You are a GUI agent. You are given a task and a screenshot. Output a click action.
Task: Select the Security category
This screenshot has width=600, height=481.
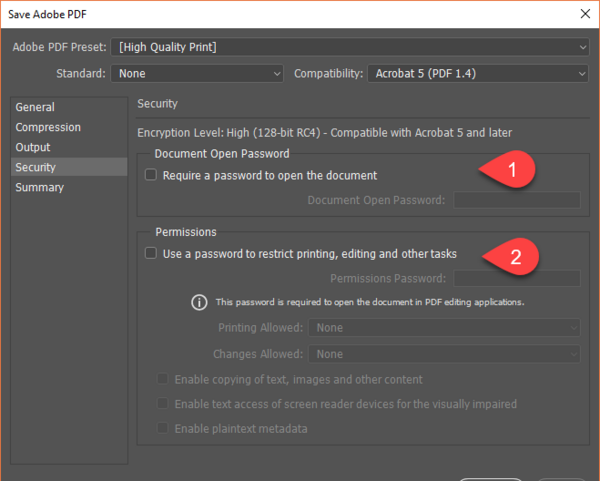[69, 167]
